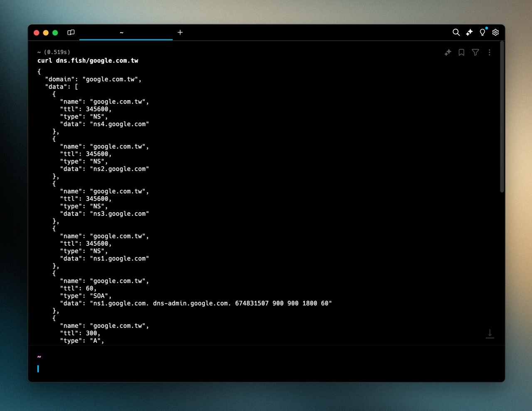Select the ~ terminal tab
Image resolution: width=532 pixels, height=411 pixels.
pyautogui.click(x=126, y=32)
